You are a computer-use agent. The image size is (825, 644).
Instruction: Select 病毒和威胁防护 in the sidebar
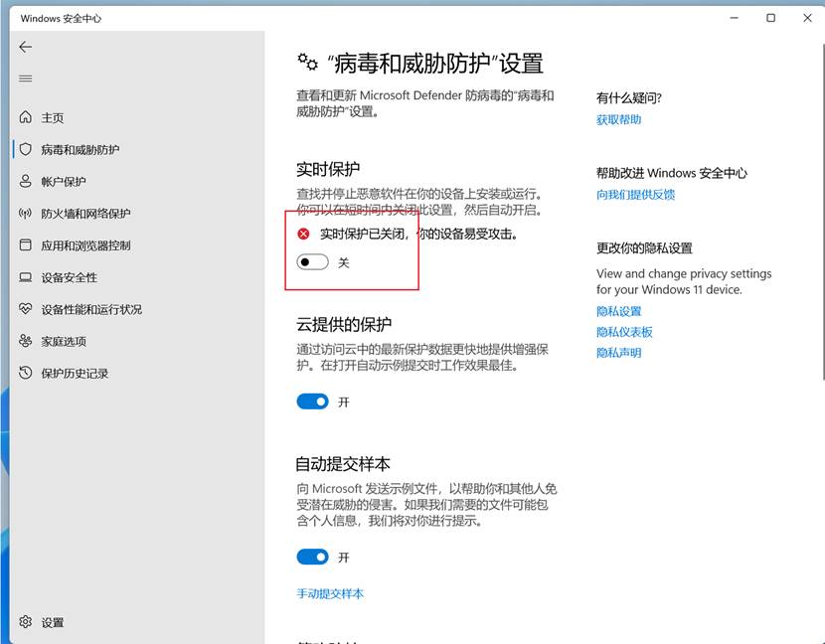[x=80, y=150]
